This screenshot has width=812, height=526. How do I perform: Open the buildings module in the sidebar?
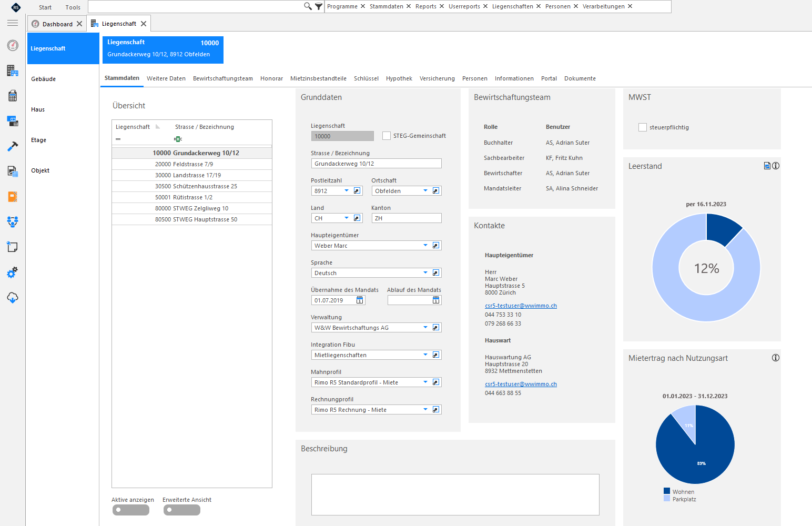coord(13,70)
